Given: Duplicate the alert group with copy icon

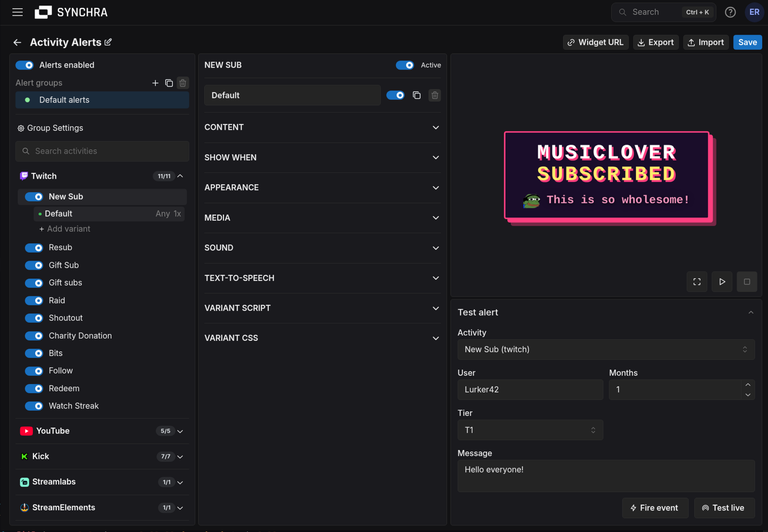Looking at the screenshot, I should [x=169, y=83].
